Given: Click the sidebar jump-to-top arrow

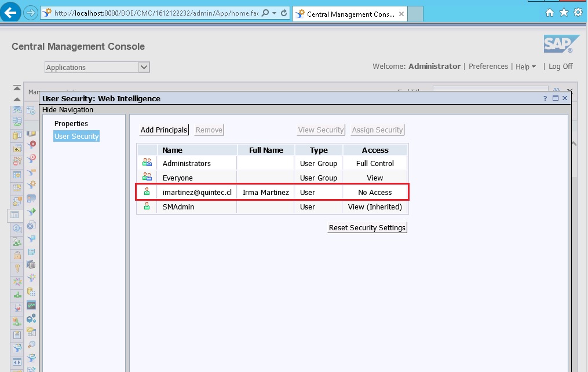Looking at the screenshot, I should tap(17, 88).
